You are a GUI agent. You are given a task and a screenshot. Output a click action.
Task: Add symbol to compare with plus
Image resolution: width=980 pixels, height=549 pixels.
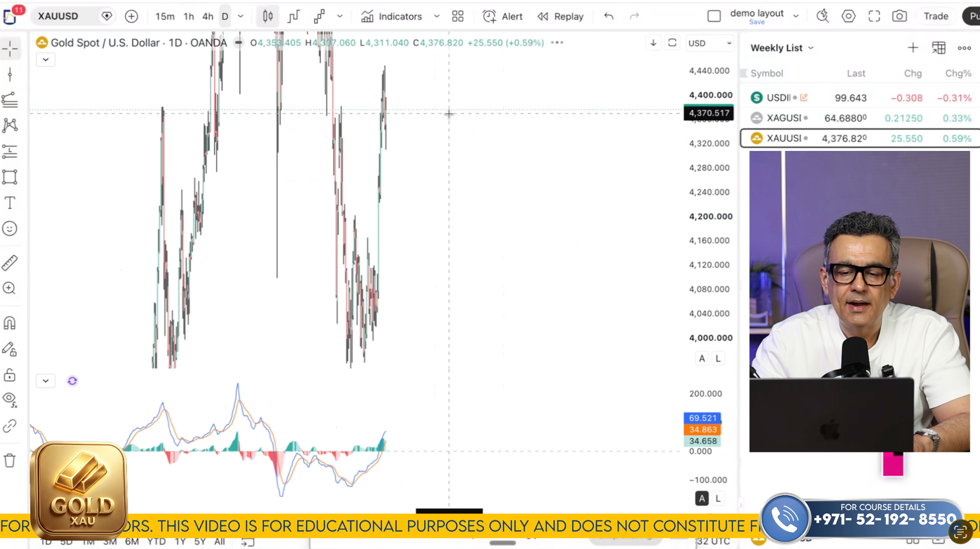131,16
